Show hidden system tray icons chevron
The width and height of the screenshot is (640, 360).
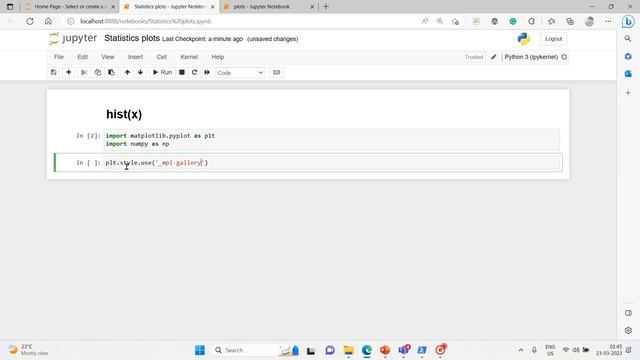[521, 350]
